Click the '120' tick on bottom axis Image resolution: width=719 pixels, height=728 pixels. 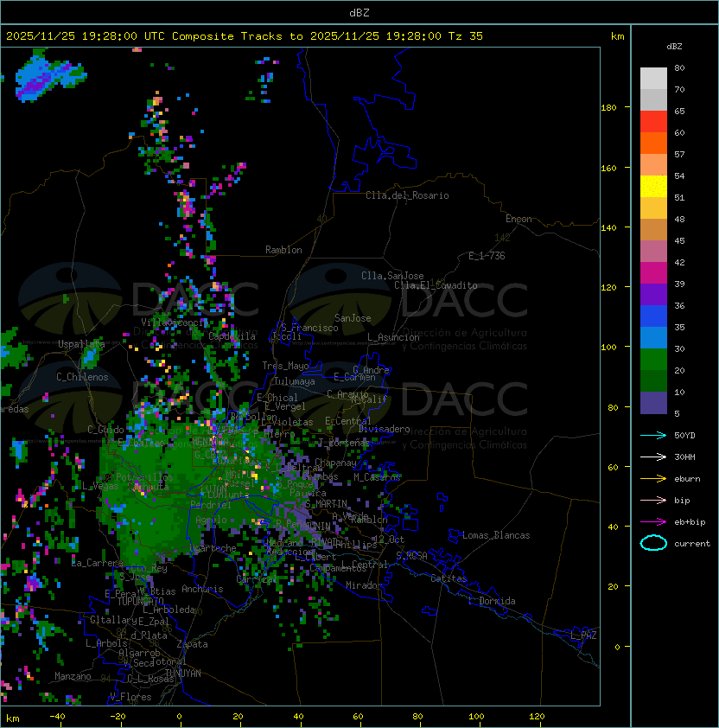pos(537,717)
